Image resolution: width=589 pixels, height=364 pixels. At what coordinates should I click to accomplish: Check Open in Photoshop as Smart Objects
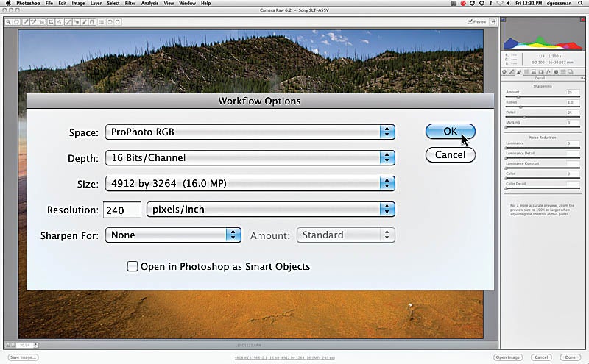coord(133,266)
